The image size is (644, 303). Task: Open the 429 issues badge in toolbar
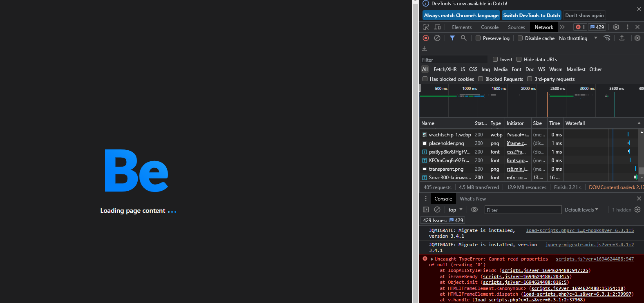[597, 27]
